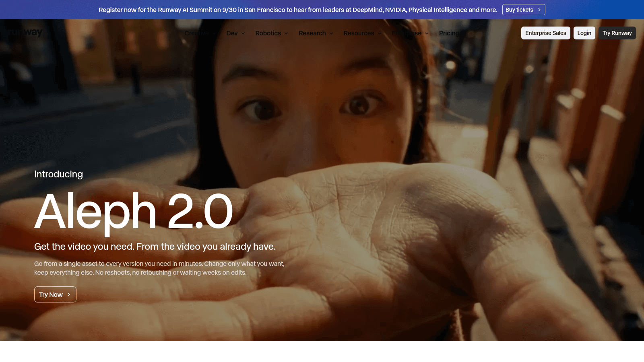Open the Robotics menu item
Image resolution: width=644 pixels, height=362 pixels.
pos(268,33)
